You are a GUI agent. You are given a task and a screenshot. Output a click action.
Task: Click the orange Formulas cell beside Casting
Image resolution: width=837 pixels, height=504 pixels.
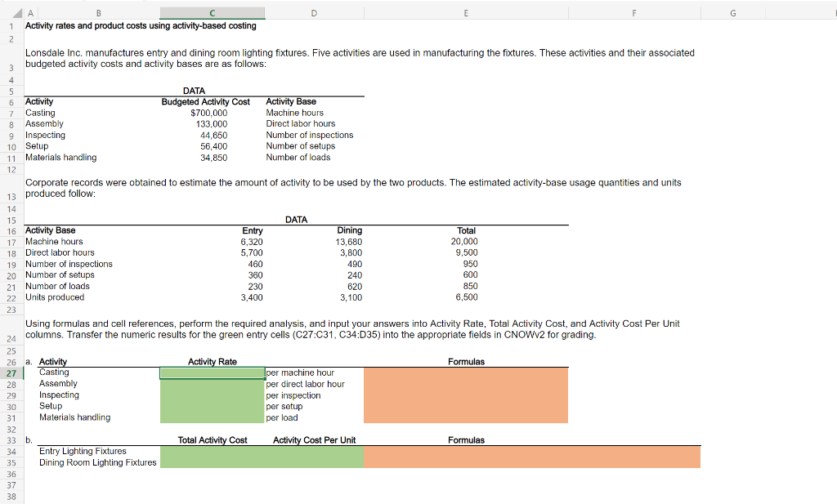coord(465,372)
